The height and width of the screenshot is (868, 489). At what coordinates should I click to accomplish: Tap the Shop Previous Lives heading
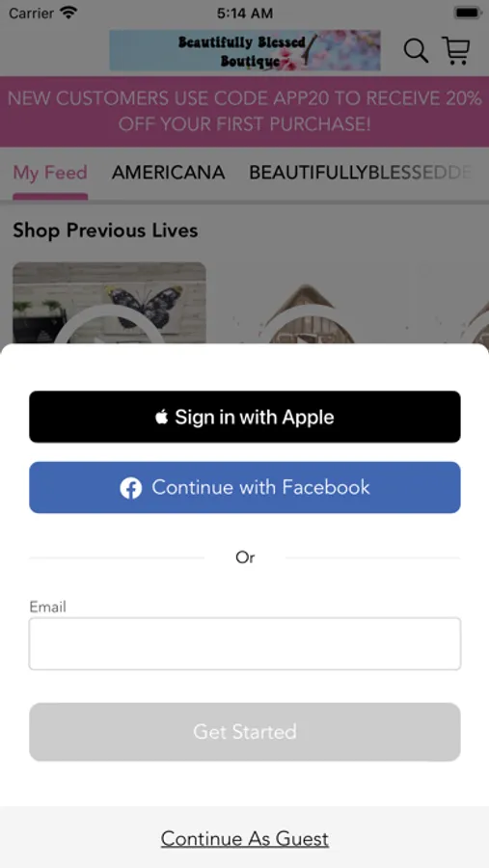pyautogui.click(x=105, y=231)
